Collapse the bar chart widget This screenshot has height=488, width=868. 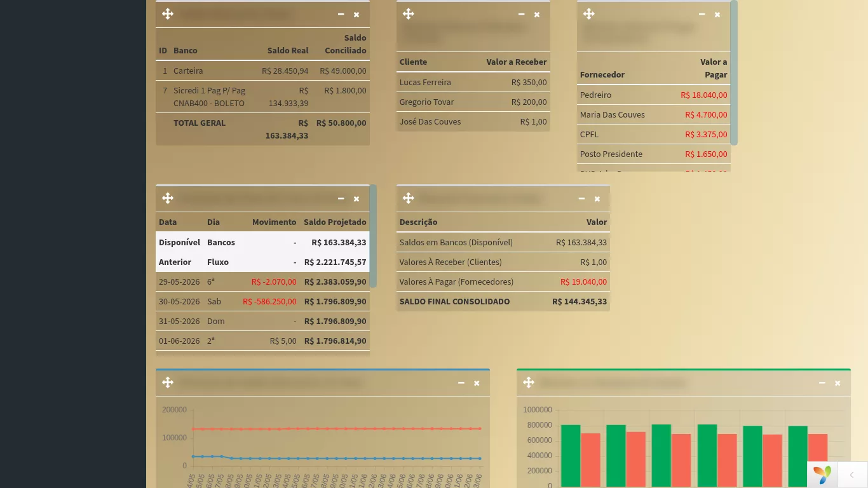point(822,383)
